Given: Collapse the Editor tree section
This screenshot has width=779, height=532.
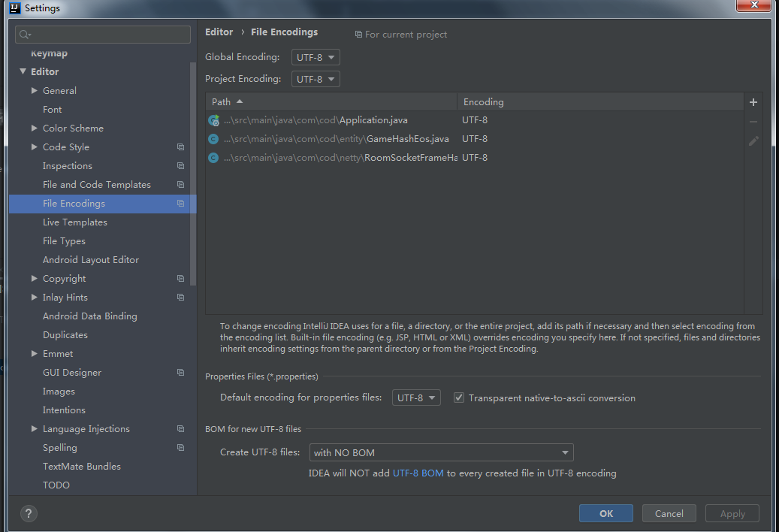Looking at the screenshot, I should point(23,71).
